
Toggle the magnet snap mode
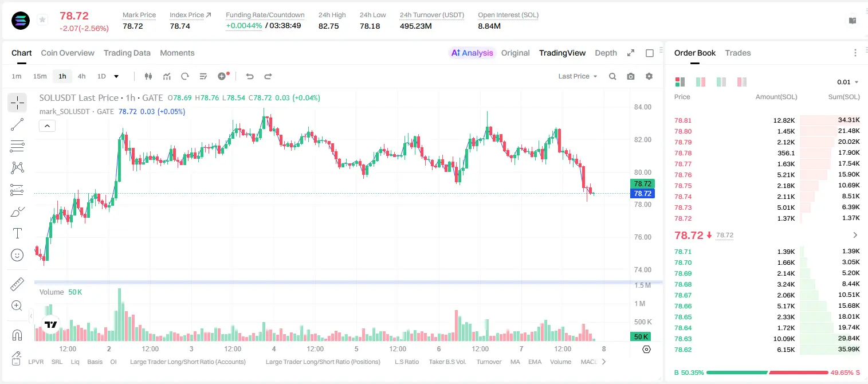[17, 335]
